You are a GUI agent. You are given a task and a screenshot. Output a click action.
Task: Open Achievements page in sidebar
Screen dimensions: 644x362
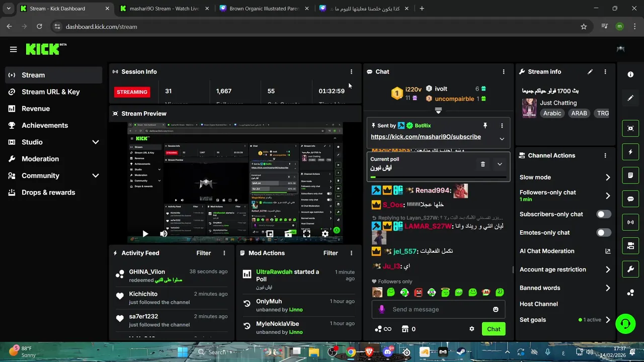[x=54, y=125]
